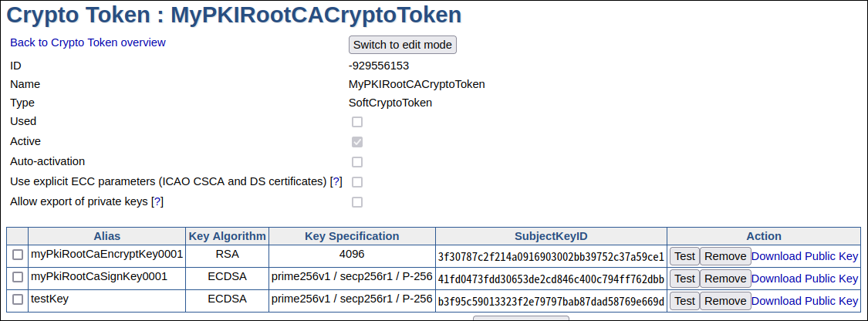868x321 pixels.
Task: Open help for explicit ECC parameters
Action: click(x=336, y=182)
